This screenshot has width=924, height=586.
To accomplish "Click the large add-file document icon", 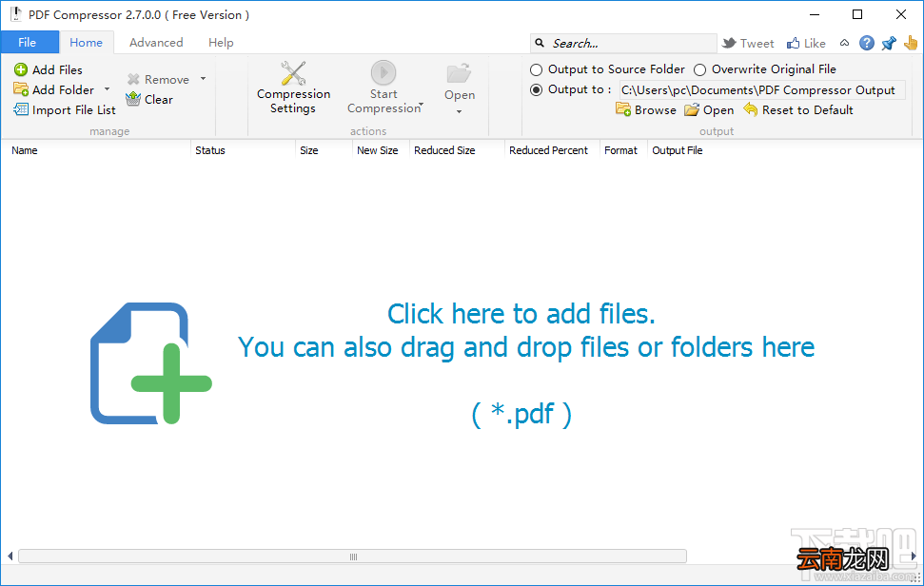I will point(151,363).
